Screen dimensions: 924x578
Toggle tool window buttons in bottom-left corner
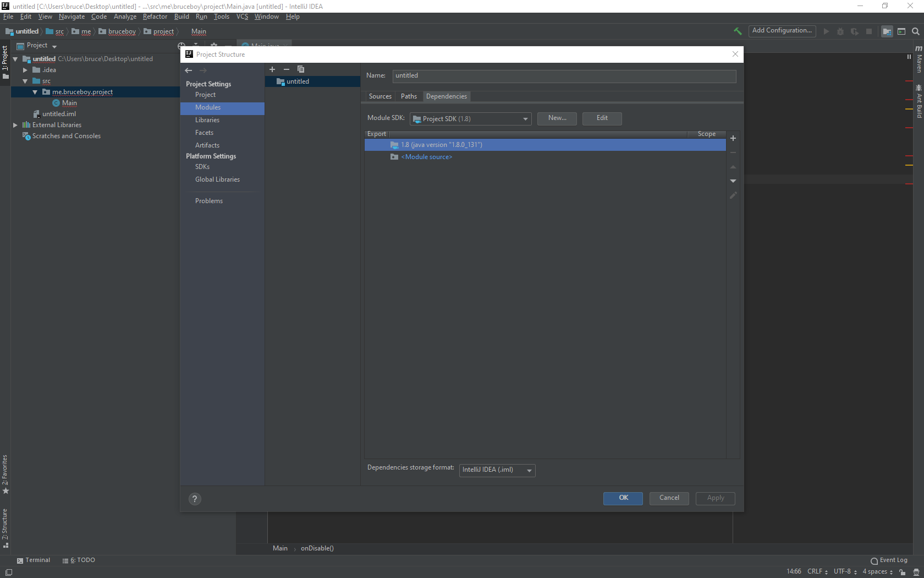click(x=8, y=572)
